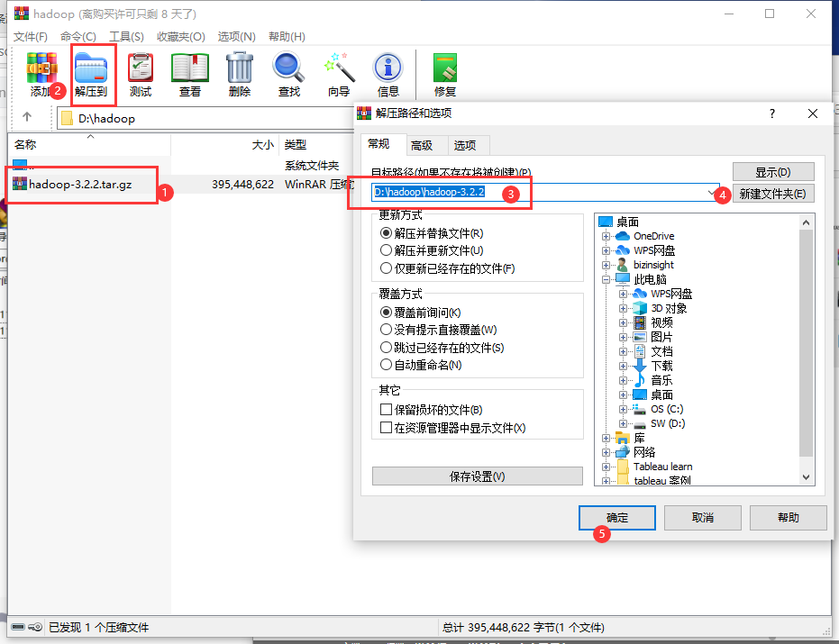The width and height of the screenshot is (839, 644).
Task: Click folder tree scroll up arrow
Action: 807,222
